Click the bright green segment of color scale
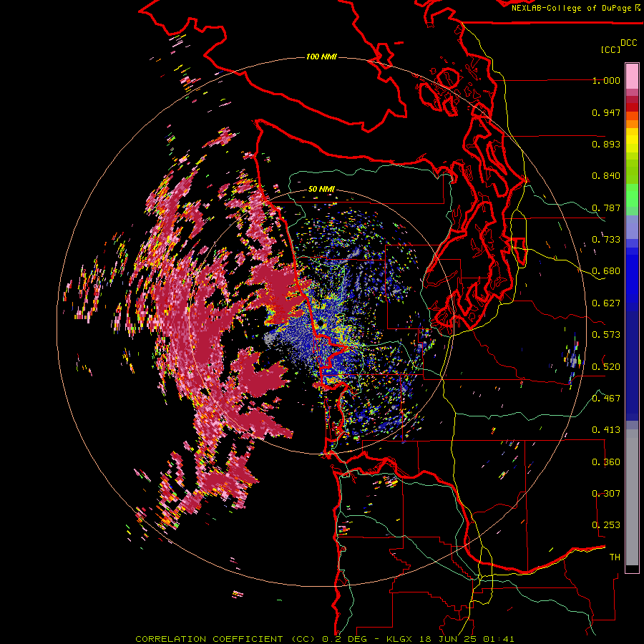The width and height of the screenshot is (644, 644). point(632,195)
